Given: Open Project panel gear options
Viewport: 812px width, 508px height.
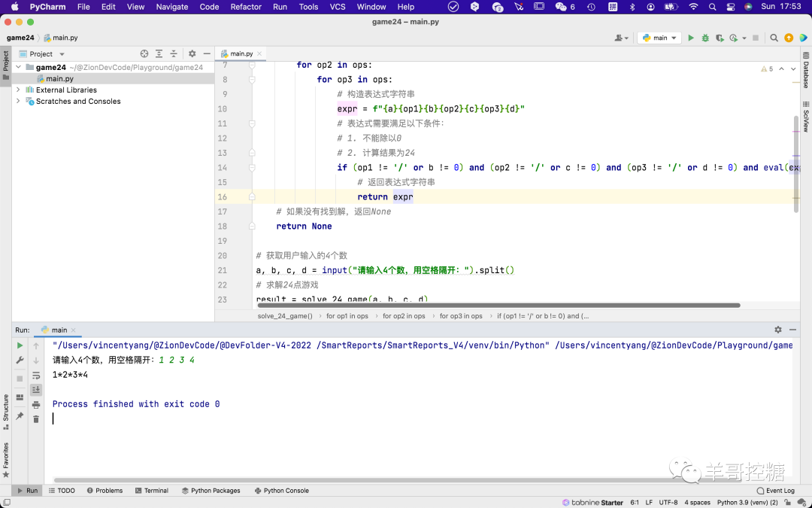Looking at the screenshot, I should point(192,54).
